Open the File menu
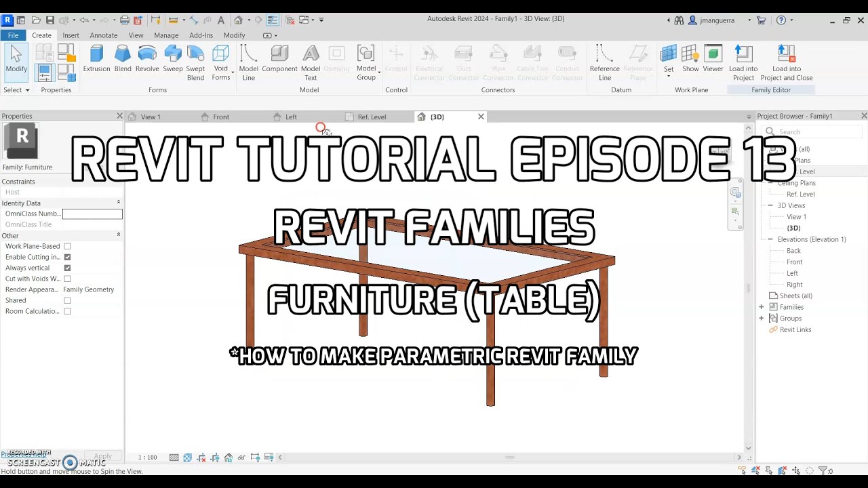Image resolution: width=868 pixels, height=488 pixels. click(13, 35)
